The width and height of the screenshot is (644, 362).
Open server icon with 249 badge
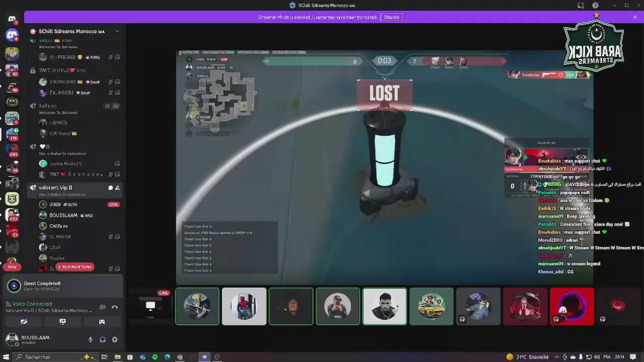click(x=12, y=149)
